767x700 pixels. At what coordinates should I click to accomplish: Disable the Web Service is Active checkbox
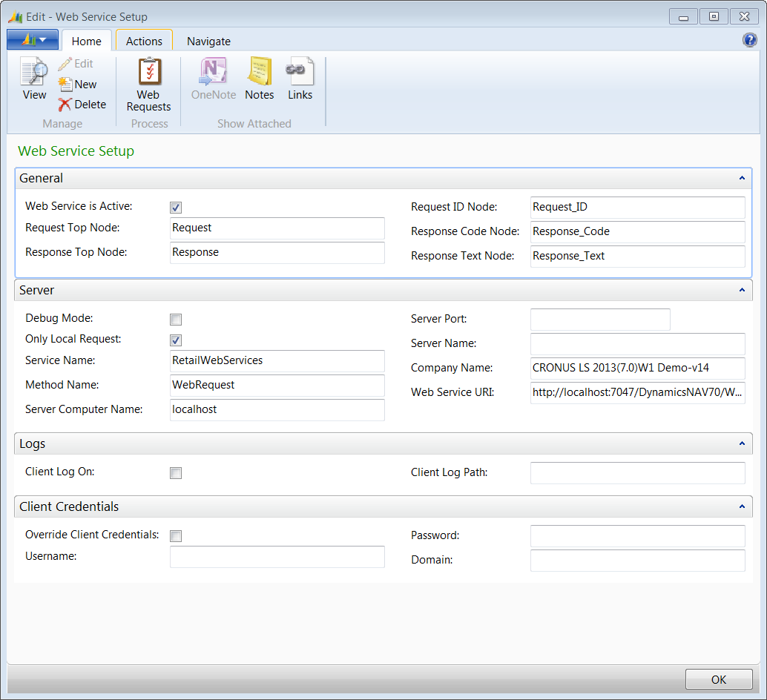(x=176, y=208)
